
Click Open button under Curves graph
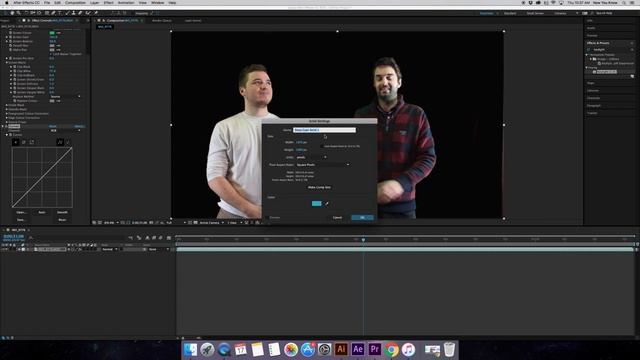[21, 212]
